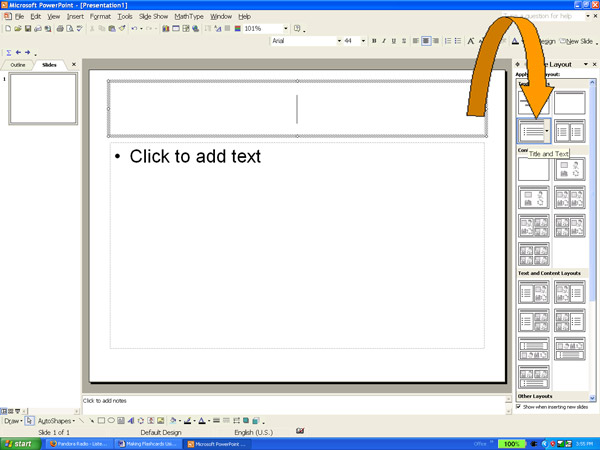Open the Line Color dropdown arrow
The width and height of the screenshot is (600, 450).
194,421
